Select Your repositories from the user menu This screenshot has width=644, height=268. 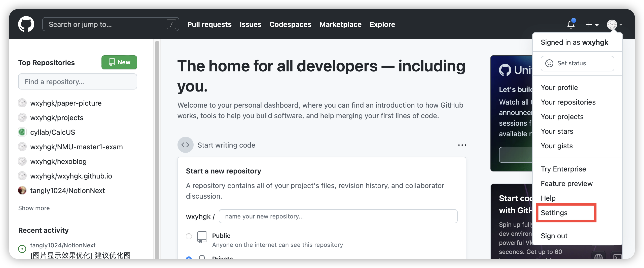[577, 102]
